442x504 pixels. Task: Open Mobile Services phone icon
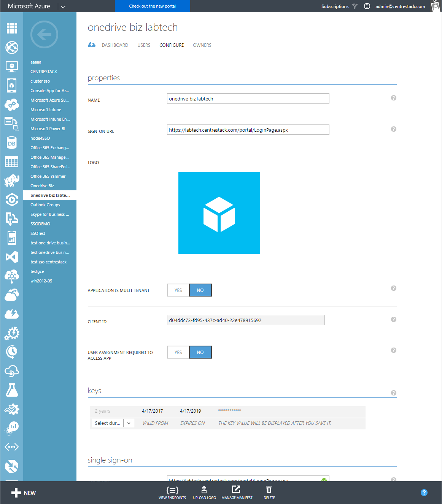(12, 85)
